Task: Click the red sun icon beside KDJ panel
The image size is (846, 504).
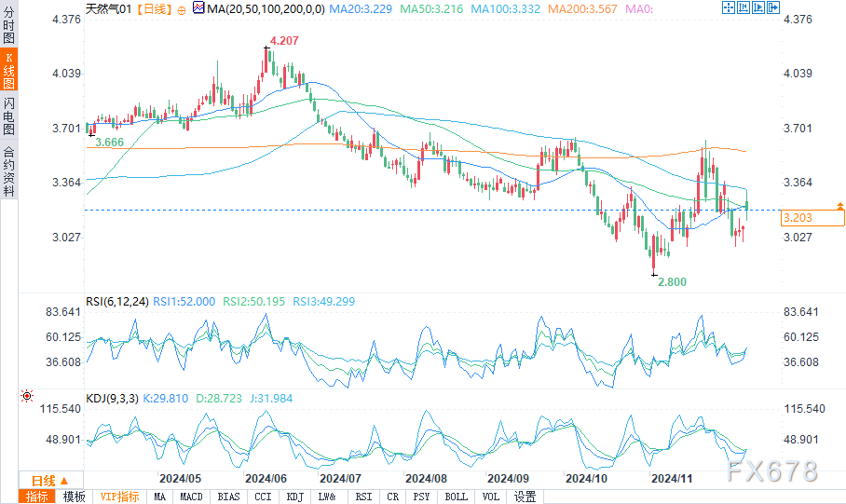Action: [x=26, y=396]
